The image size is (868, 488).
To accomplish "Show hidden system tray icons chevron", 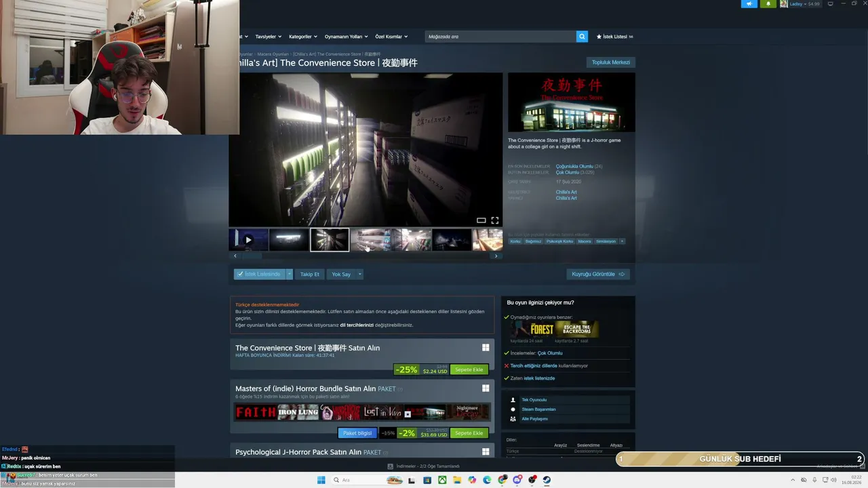I will point(793,480).
